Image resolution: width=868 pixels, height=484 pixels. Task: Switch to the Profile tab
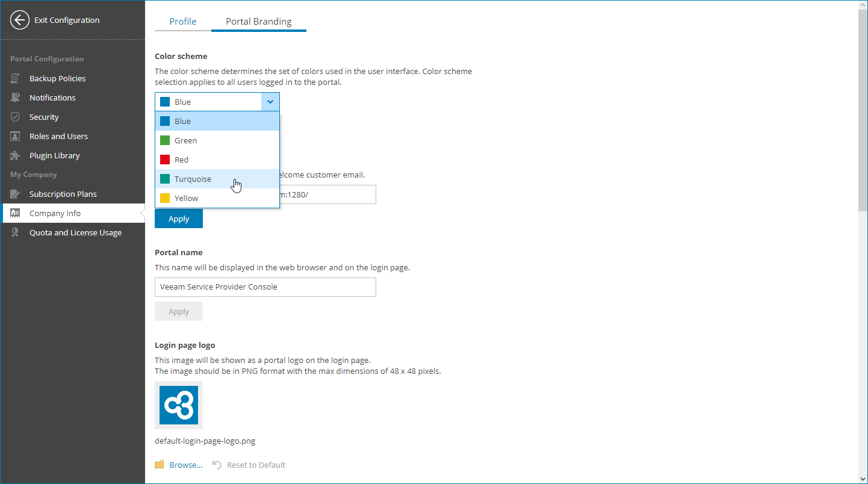(182, 20)
